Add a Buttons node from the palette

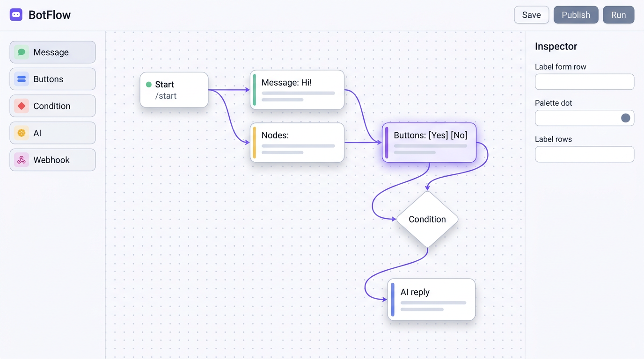coord(52,79)
